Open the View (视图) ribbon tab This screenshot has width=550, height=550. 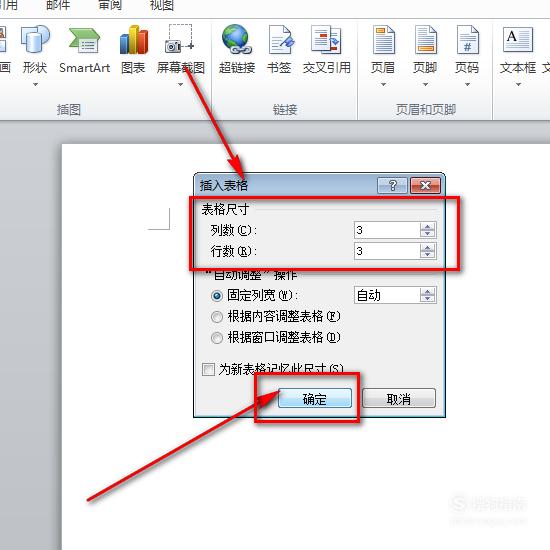(x=162, y=5)
